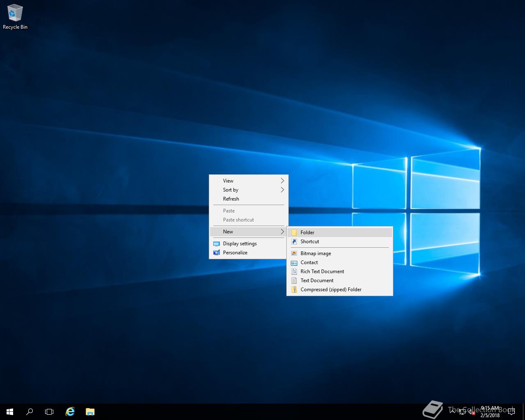Select View in the context menu
This screenshot has height=420, width=525.
(249, 181)
